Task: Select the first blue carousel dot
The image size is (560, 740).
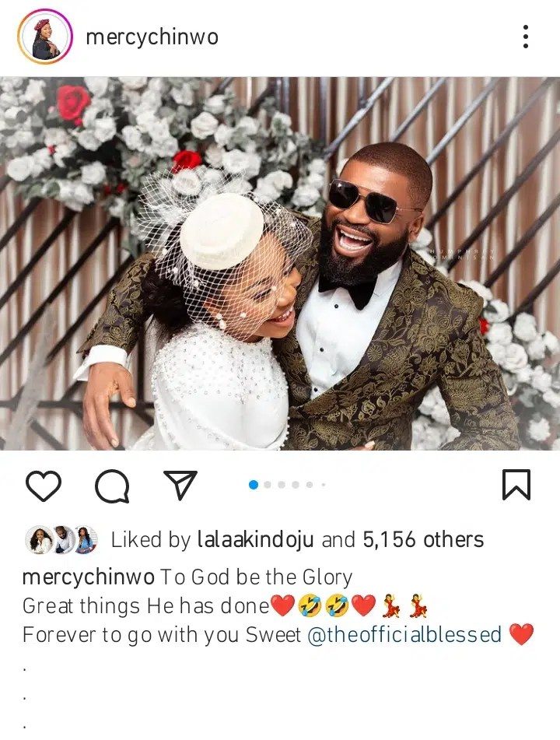Action: [x=254, y=485]
